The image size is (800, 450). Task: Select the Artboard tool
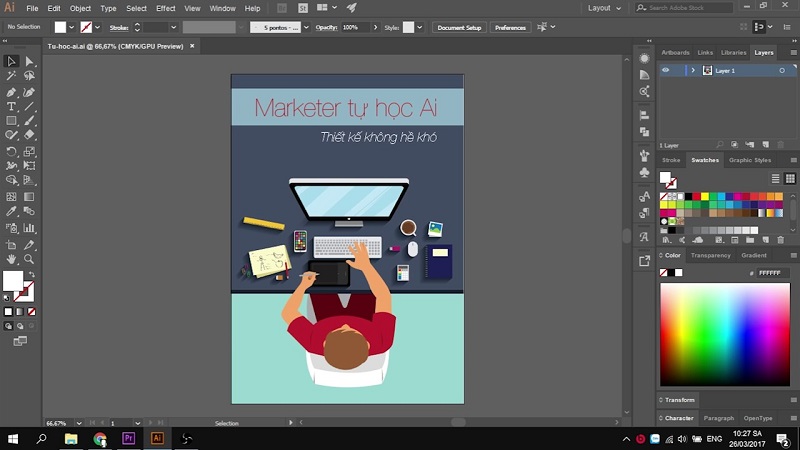tap(11, 245)
